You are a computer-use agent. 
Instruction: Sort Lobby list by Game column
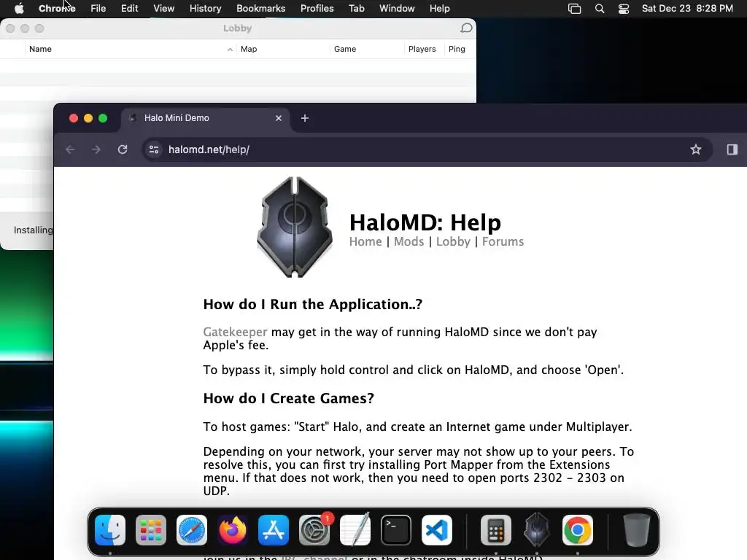pos(367,49)
